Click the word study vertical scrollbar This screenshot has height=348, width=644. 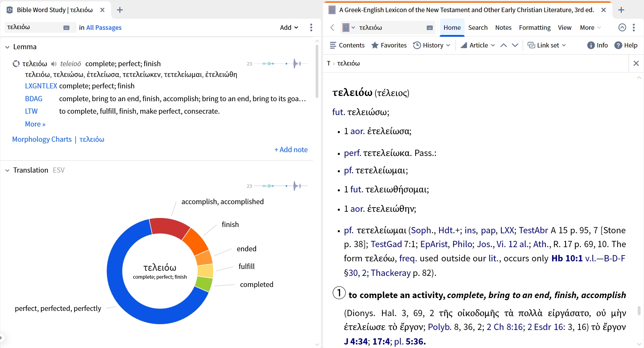point(317,71)
